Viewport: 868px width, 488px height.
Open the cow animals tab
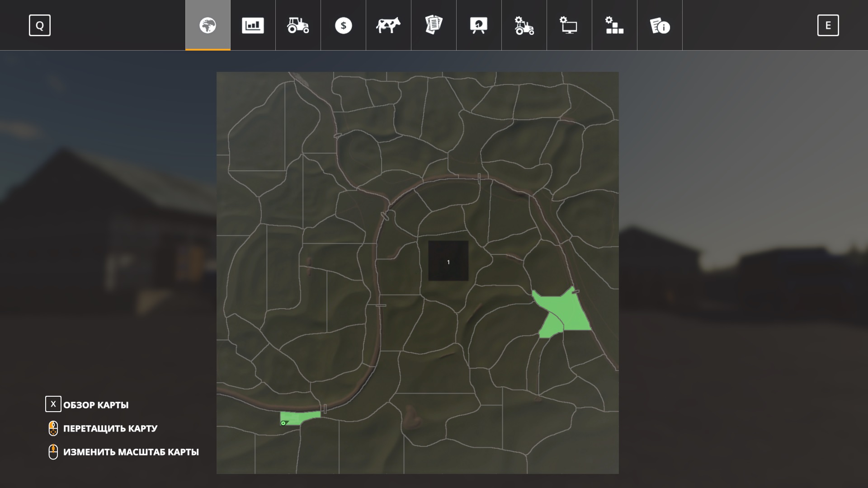(389, 25)
